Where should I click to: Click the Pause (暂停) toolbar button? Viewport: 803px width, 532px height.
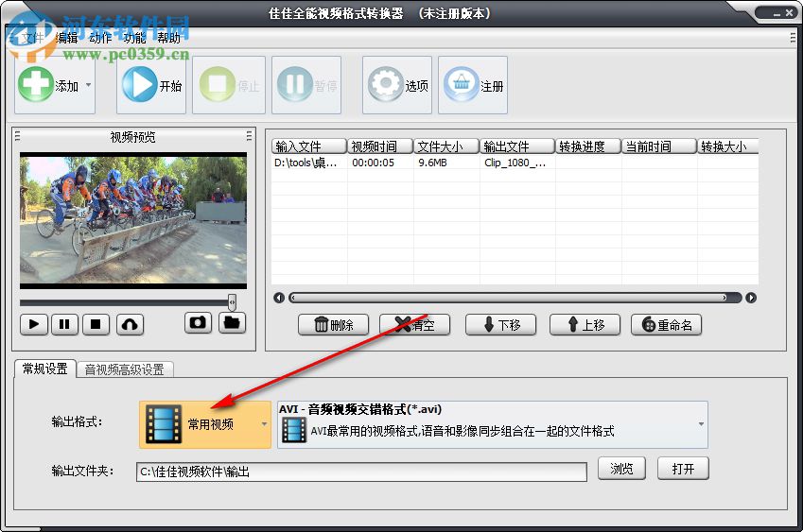[306, 85]
